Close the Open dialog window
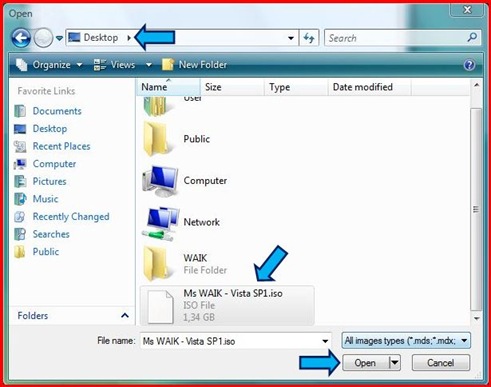This screenshot has height=387, width=491. click(x=467, y=10)
